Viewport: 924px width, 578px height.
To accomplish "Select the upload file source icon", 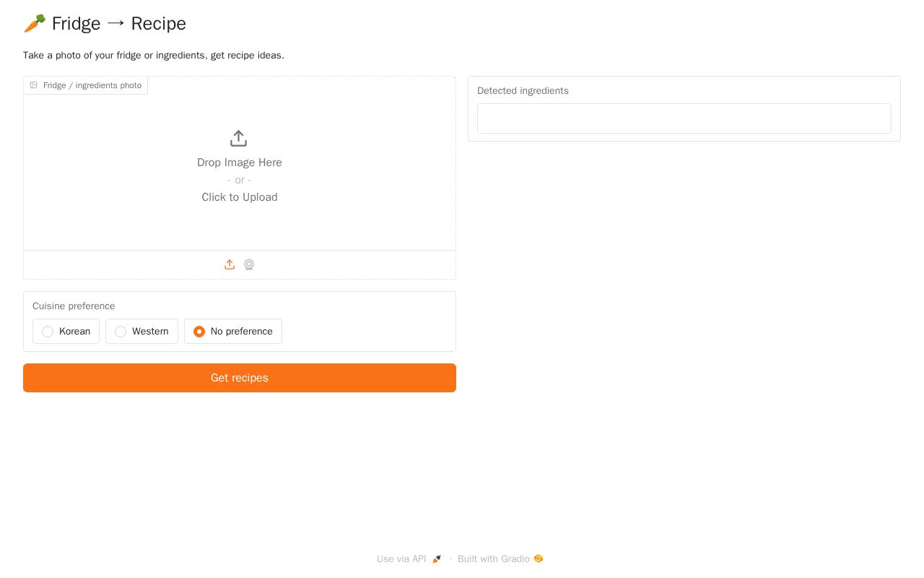I will (230, 264).
